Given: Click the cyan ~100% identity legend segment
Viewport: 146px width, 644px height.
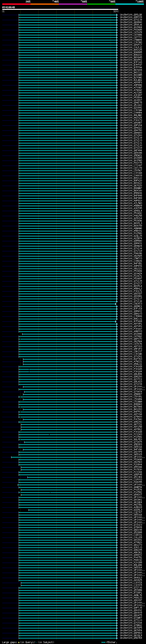Looking at the screenshot, I should [x=130, y=4].
